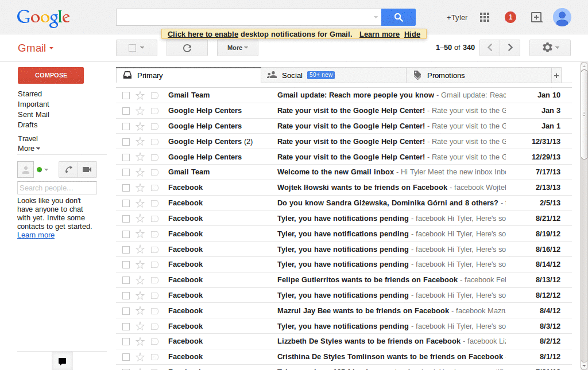588x370 pixels.
Task: Star the Google Help Centers Jan 3 message
Action: click(x=140, y=111)
